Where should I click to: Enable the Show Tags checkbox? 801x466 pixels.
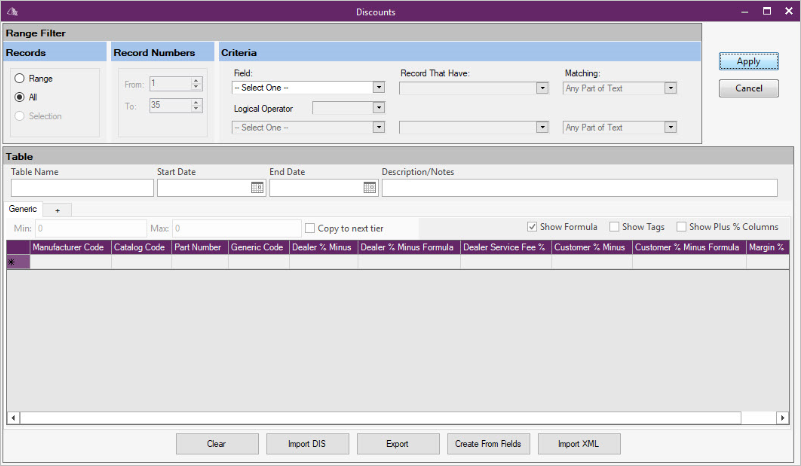(614, 226)
